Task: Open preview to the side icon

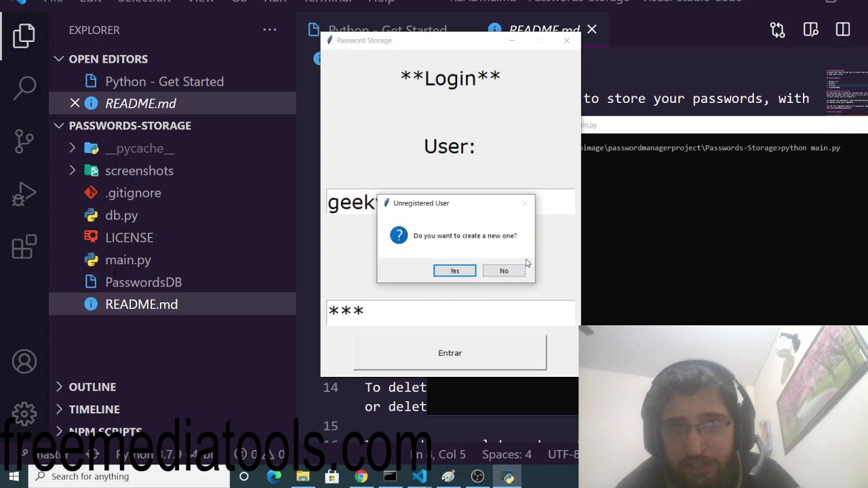Action: pyautogui.click(x=810, y=30)
